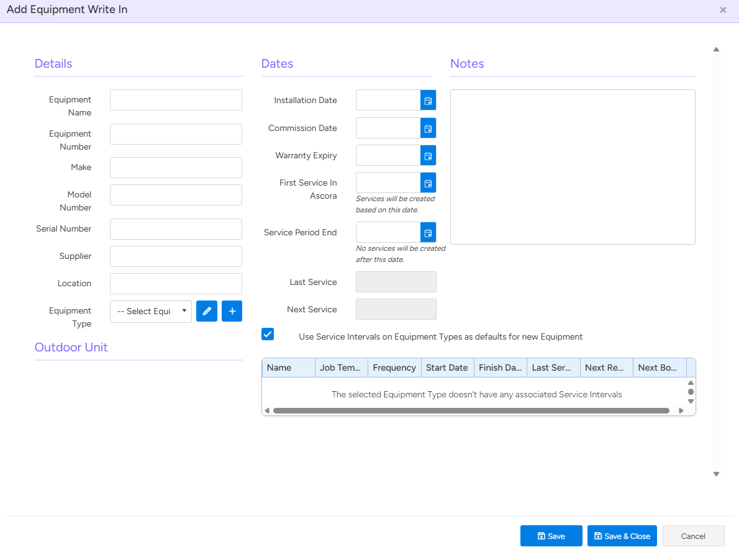Sort by the Frequency column header

(x=394, y=368)
